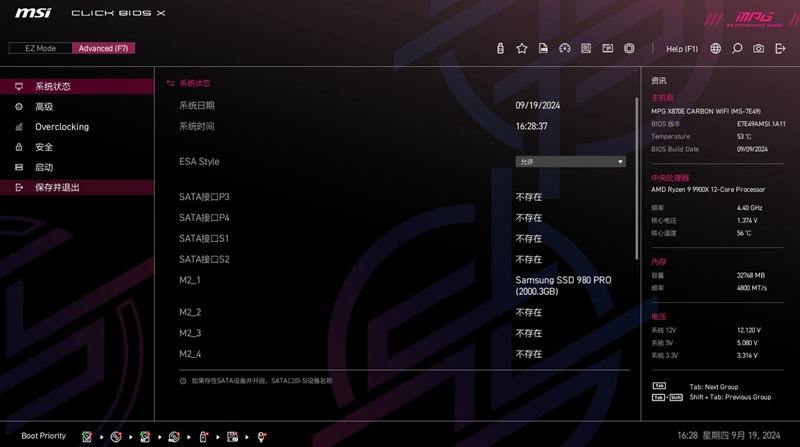Click the BIOS Build Date 09/09/2024
The width and height of the screenshot is (800, 447).
click(x=752, y=149)
